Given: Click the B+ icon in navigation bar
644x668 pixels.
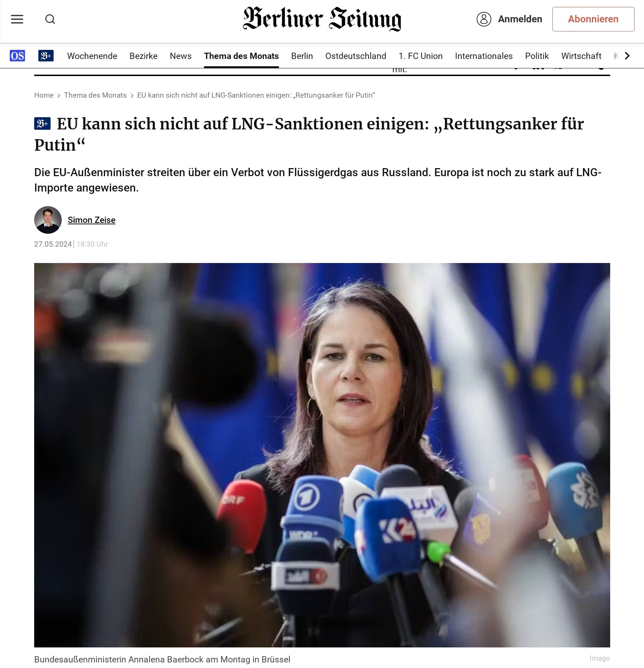Looking at the screenshot, I should (46, 56).
